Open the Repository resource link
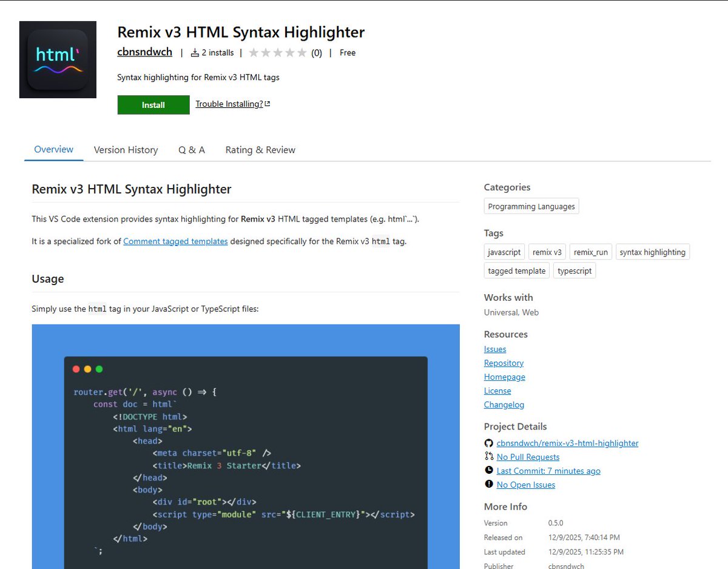The image size is (728, 569). (504, 363)
